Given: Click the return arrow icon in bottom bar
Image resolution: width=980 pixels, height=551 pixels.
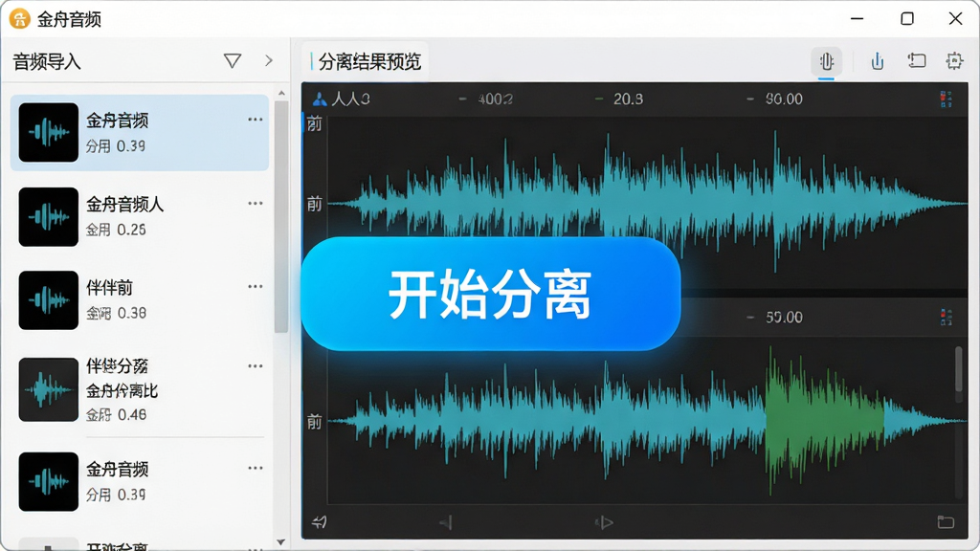Looking at the screenshot, I should point(320,522).
